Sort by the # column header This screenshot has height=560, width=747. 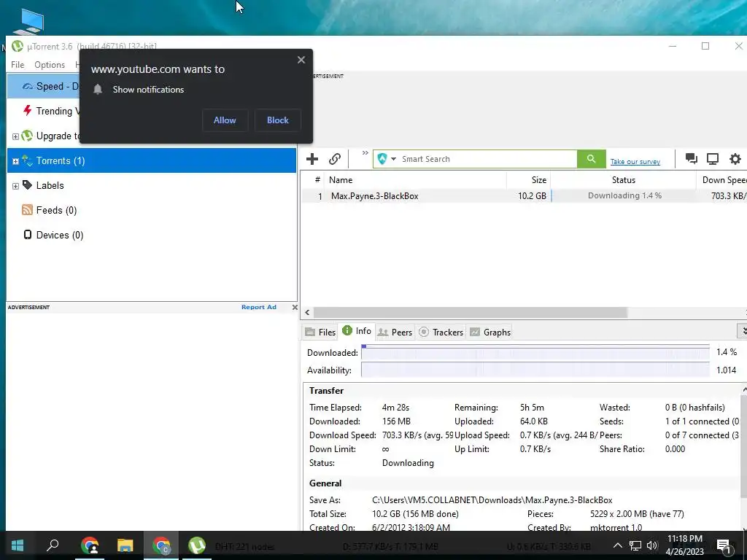(313, 180)
